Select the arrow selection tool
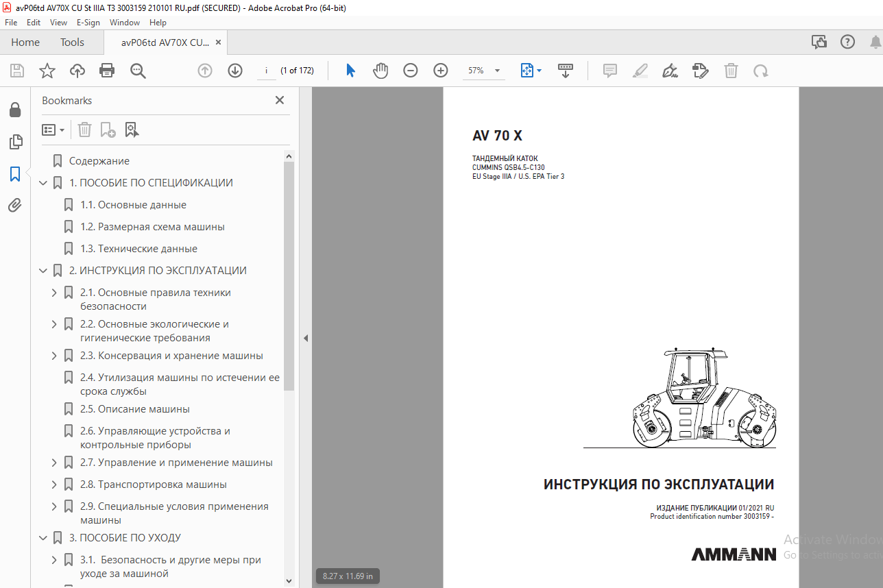Image resolution: width=883 pixels, height=588 pixels. (350, 71)
